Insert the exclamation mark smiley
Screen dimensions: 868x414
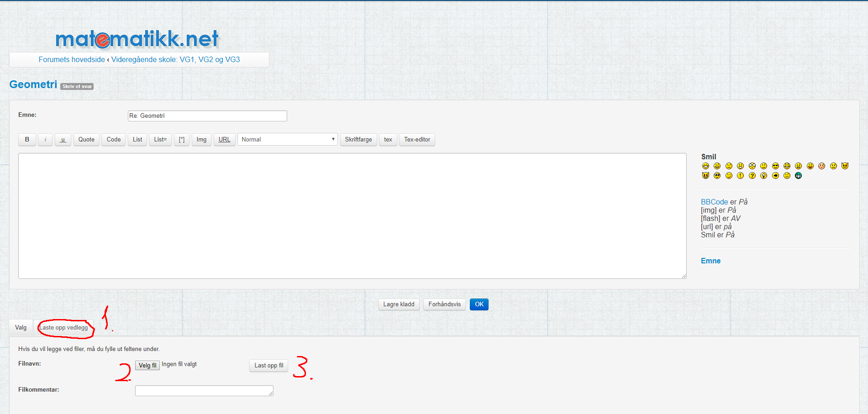pyautogui.click(x=740, y=176)
